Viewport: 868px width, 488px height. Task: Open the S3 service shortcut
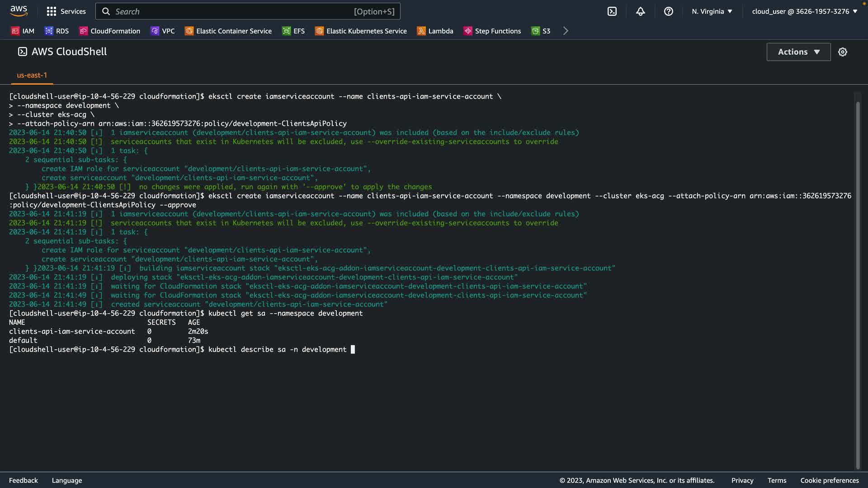[x=541, y=31]
